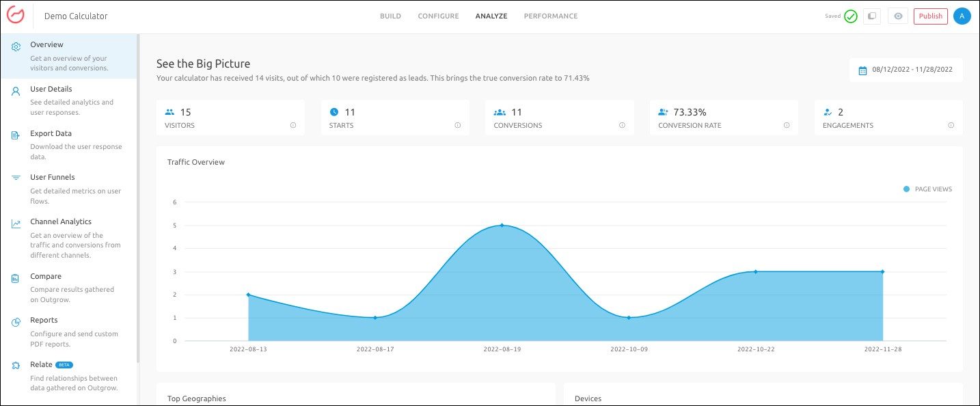Switch to the Build tab

[x=390, y=16]
